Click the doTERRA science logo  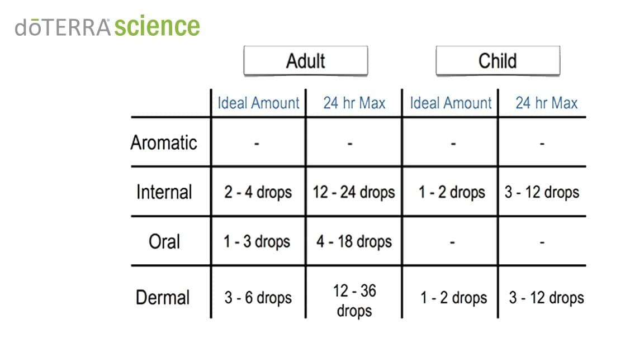point(107,26)
